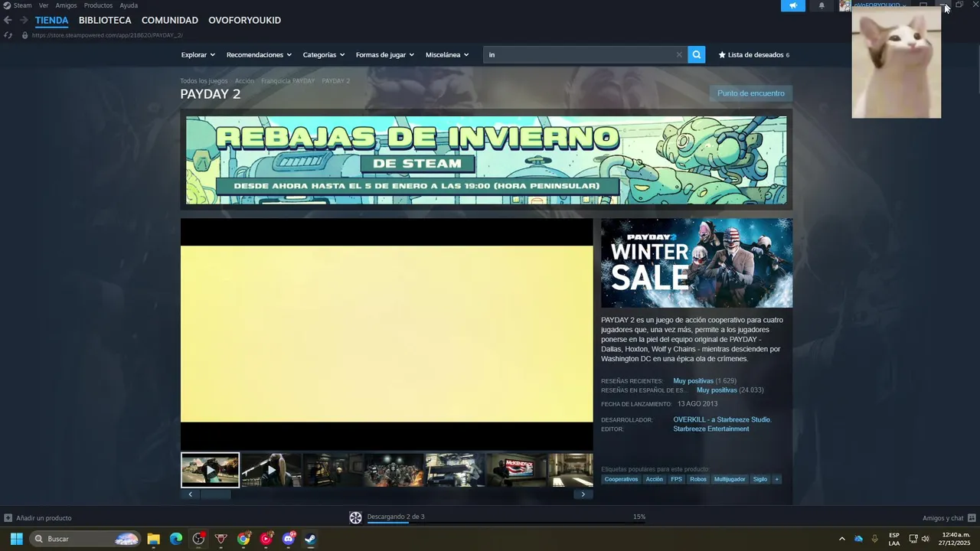Screen dimensions: 980x551
Task: Expand the Explorar dropdown
Action: (198, 55)
